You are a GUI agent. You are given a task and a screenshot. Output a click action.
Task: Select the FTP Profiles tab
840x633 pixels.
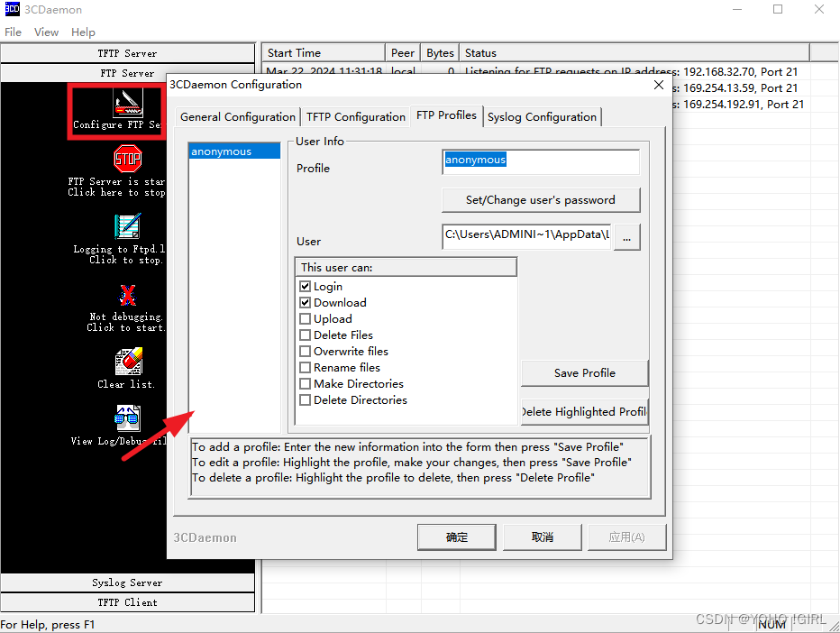(x=446, y=115)
